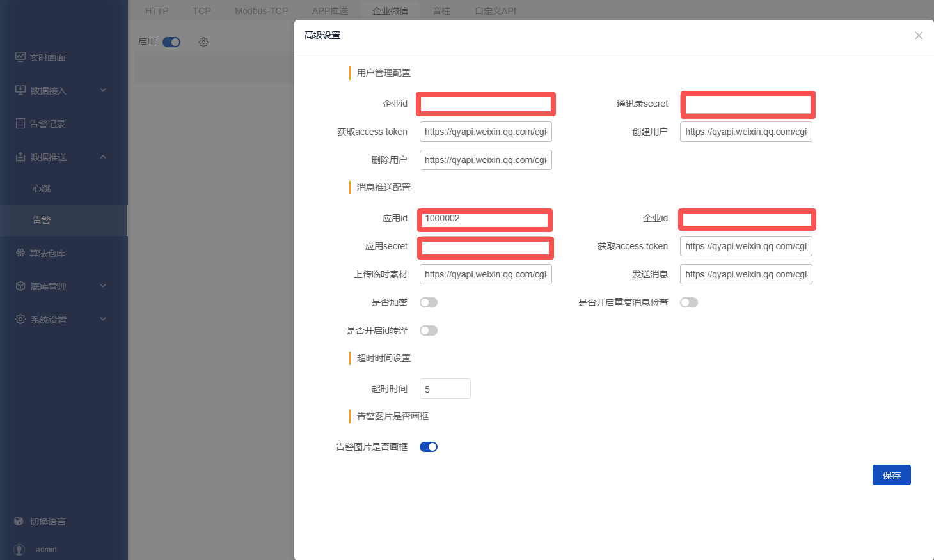
Task: Click the admin user avatar icon
Action: (19, 549)
